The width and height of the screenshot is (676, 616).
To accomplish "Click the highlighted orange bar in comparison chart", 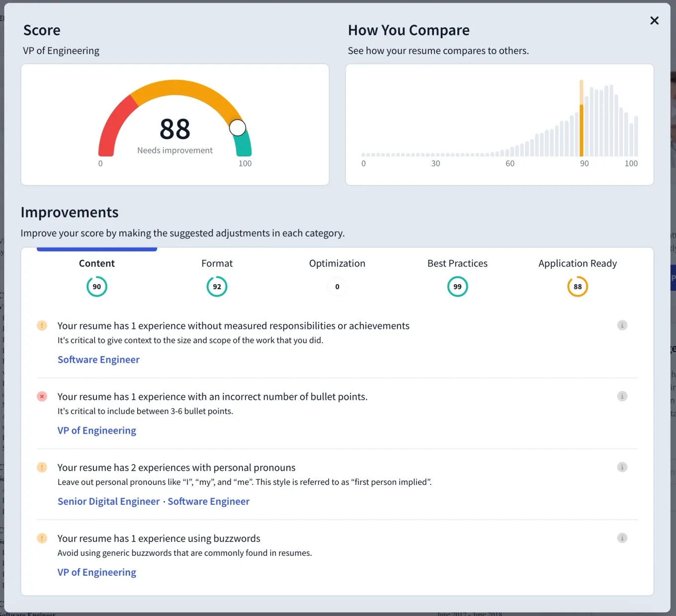I will point(581,130).
